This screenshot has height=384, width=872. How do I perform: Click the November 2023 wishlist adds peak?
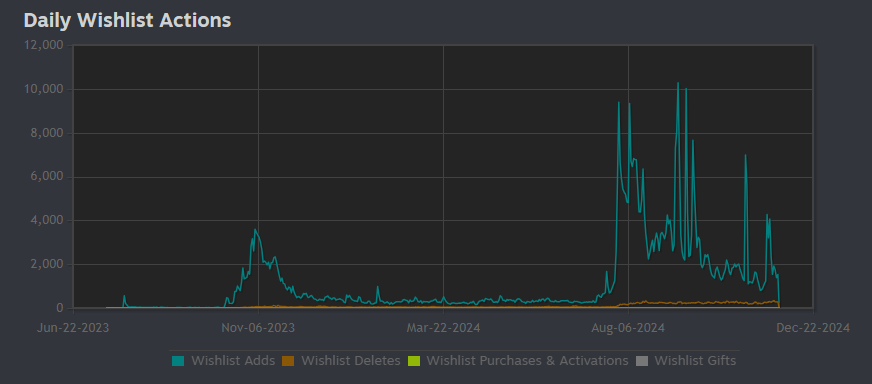pos(255,230)
